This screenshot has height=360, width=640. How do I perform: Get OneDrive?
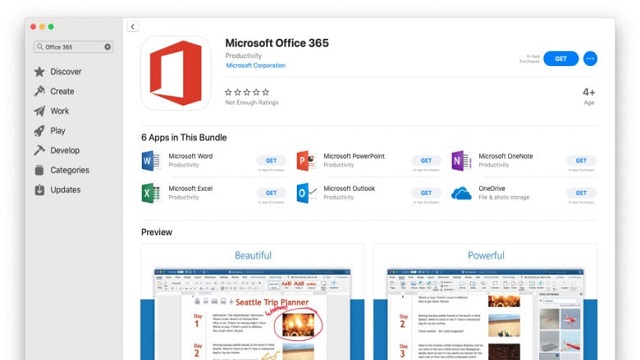click(581, 193)
